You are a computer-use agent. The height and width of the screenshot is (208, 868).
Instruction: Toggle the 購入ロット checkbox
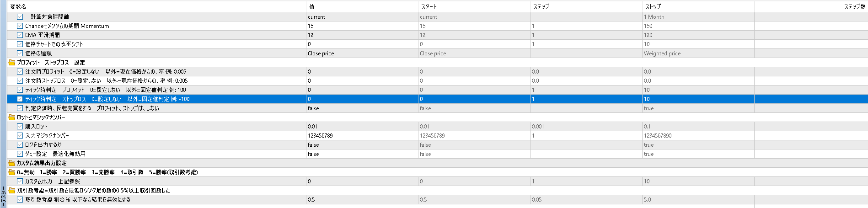coord(20,127)
